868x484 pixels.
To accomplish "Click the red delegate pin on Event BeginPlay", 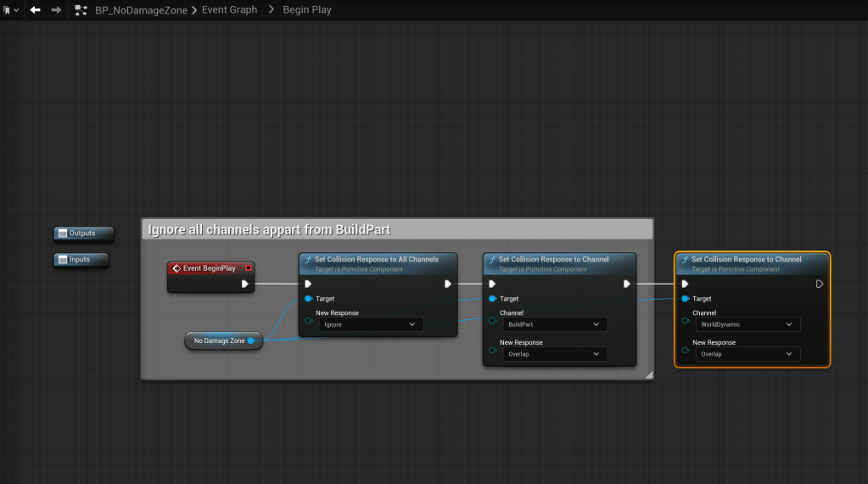I will click(x=248, y=268).
